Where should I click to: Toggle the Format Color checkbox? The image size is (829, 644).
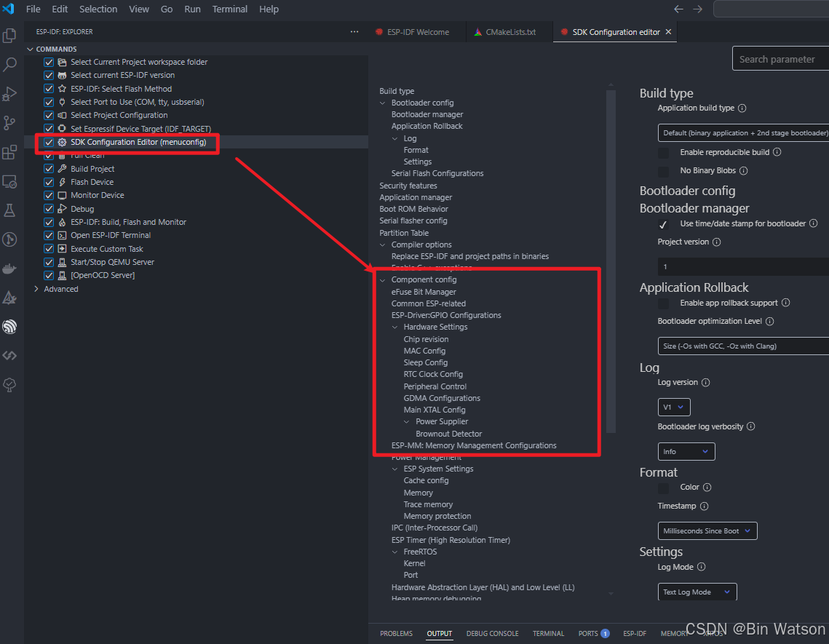pyautogui.click(x=663, y=488)
